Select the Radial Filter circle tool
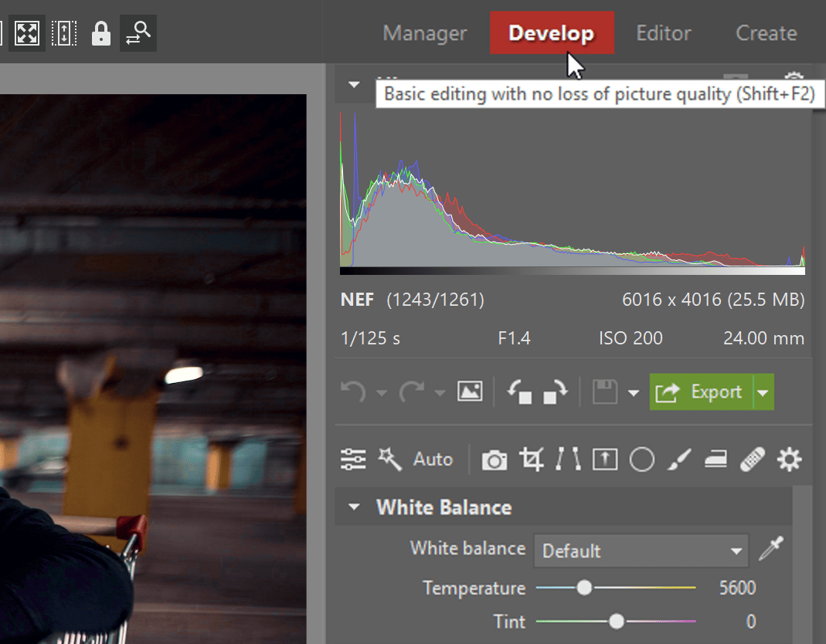 (641, 459)
